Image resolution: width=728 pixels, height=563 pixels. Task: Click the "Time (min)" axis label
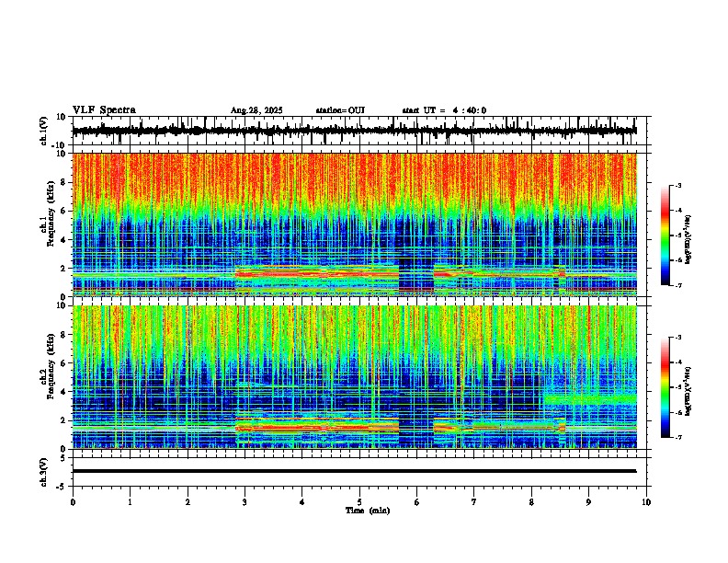click(x=368, y=511)
